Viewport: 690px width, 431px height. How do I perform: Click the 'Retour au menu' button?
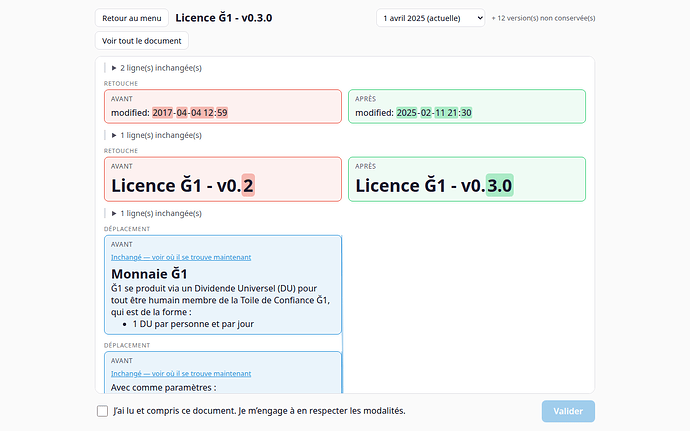[x=132, y=18]
